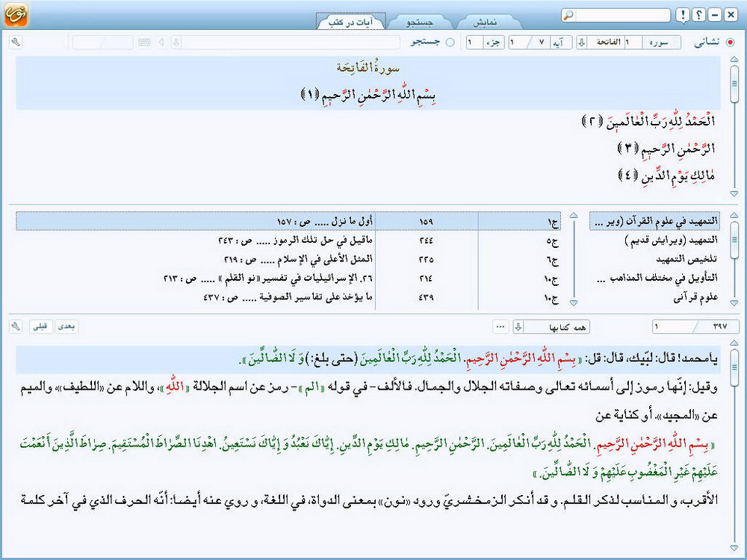Select the نشانی radio button
Viewport: 747px width, 560px height.
pos(731,43)
